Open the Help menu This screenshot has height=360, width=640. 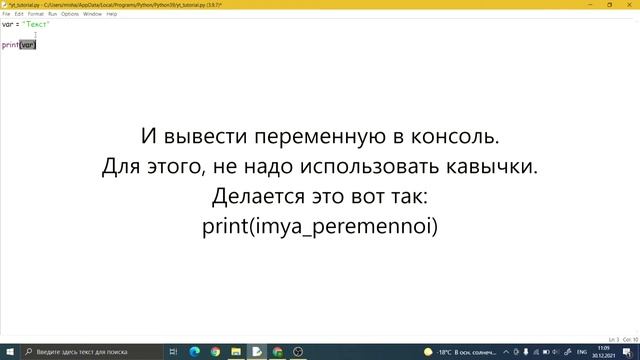[x=111, y=14]
